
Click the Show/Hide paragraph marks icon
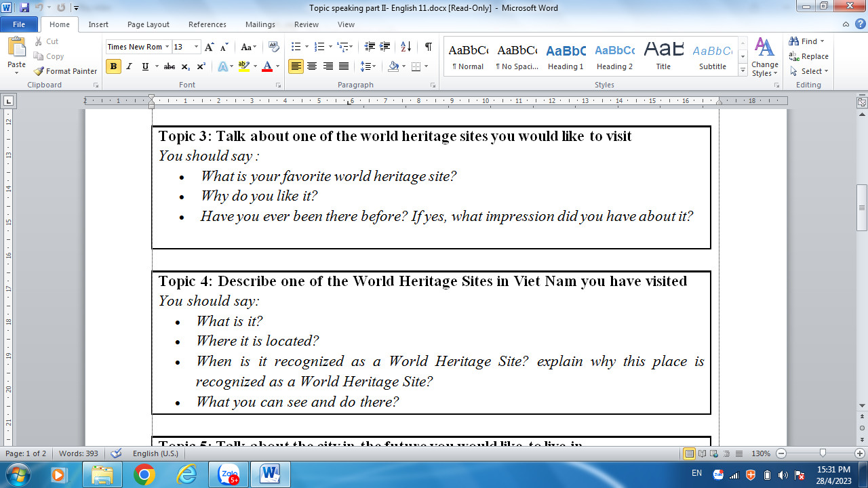coord(428,47)
